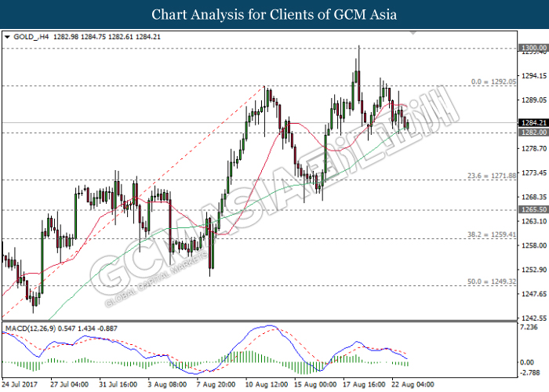The width and height of the screenshot is (549, 392).
Task: Select the 1265.50 price level tag
Action: point(534,209)
